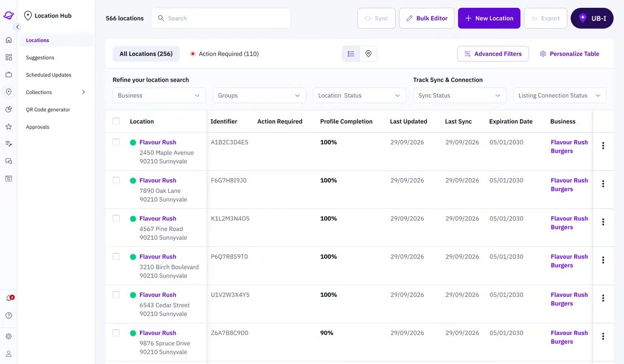Select checkbox for 2450 Maple Avenue row
The image size is (624, 364).
pos(116,142)
